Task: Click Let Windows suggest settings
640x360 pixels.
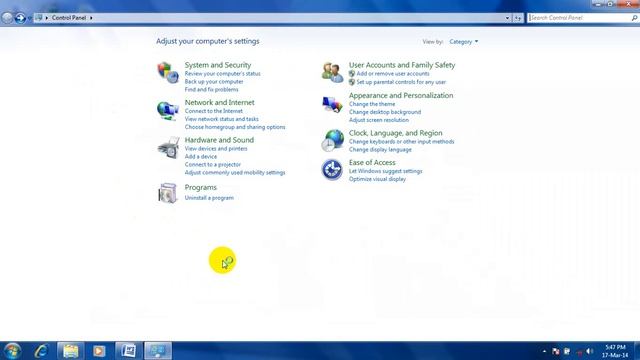Action: click(x=385, y=171)
